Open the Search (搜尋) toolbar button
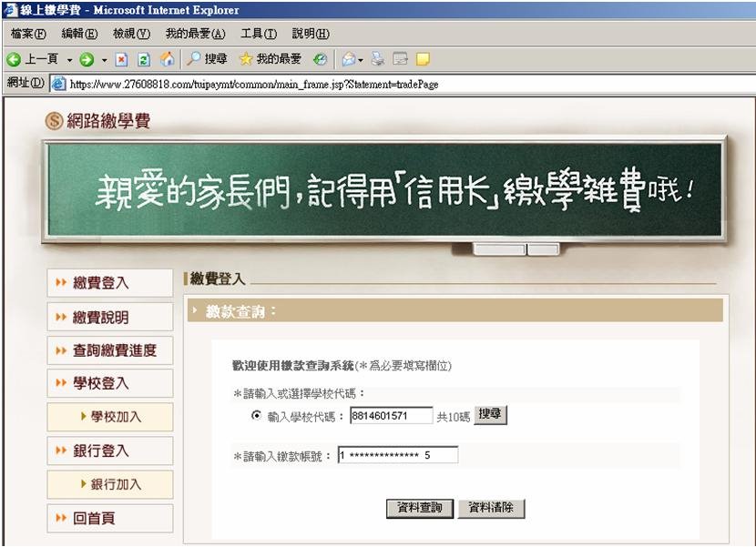 pos(207,59)
